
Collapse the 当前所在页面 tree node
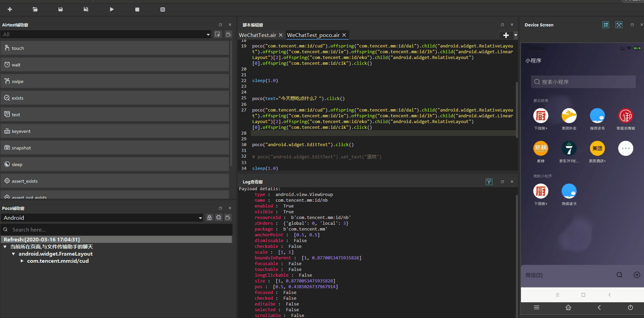click(x=5, y=247)
